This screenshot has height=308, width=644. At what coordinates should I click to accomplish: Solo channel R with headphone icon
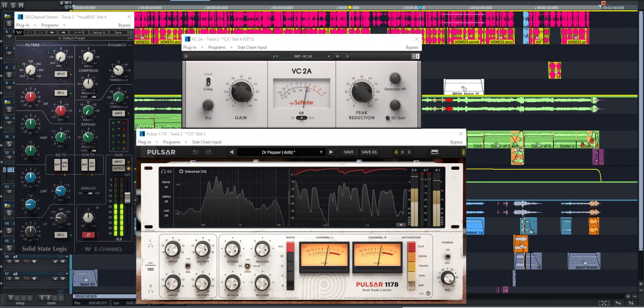point(151,291)
